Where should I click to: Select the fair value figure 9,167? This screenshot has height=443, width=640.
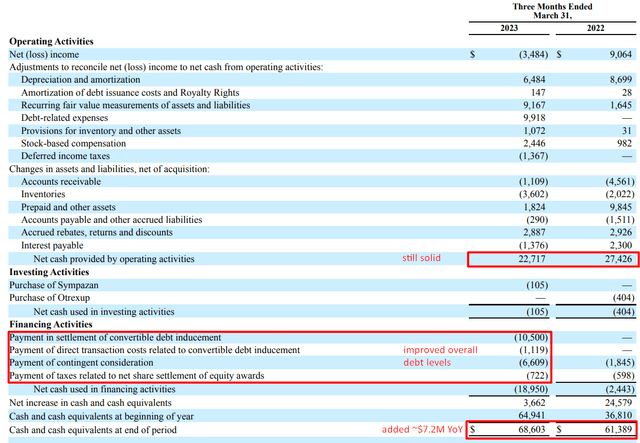[x=534, y=105]
